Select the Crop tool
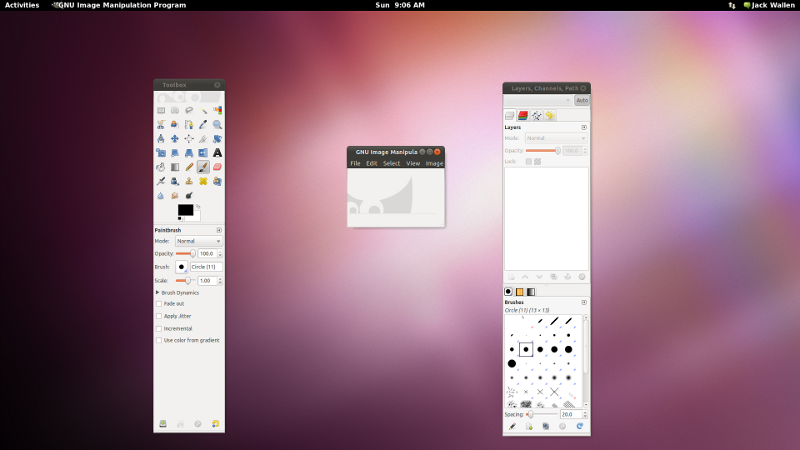The height and width of the screenshot is (450, 800). coord(203,139)
